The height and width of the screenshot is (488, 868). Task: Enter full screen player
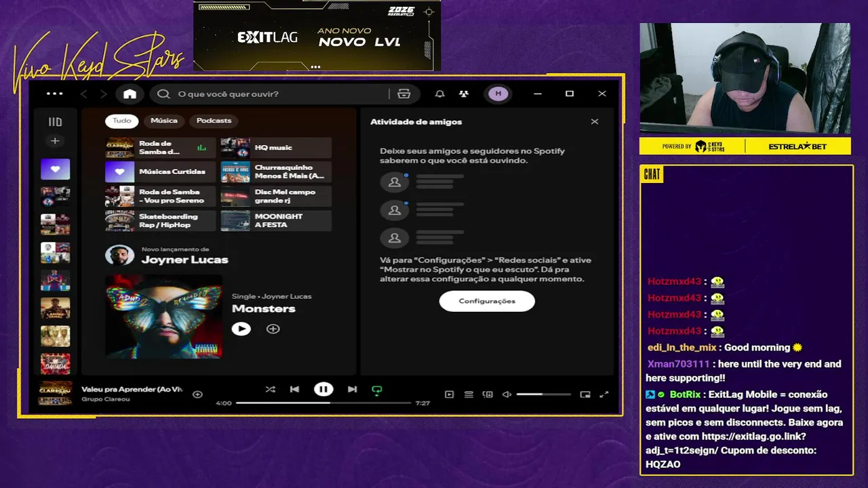pos(604,394)
